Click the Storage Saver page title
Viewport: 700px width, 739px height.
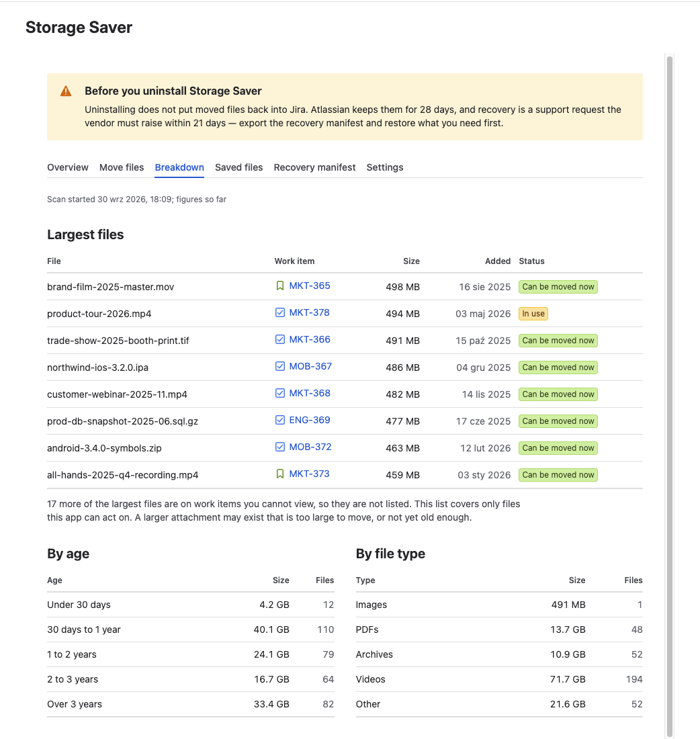point(79,28)
